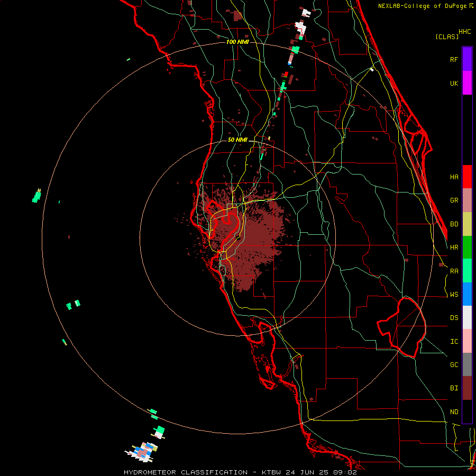Click the "RF" legend label

click(454, 60)
